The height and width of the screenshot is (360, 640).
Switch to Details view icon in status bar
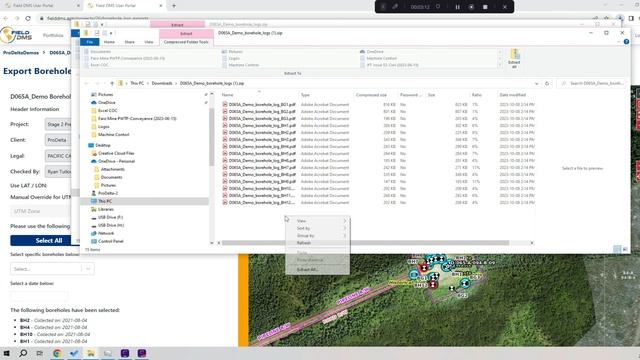pos(617,249)
